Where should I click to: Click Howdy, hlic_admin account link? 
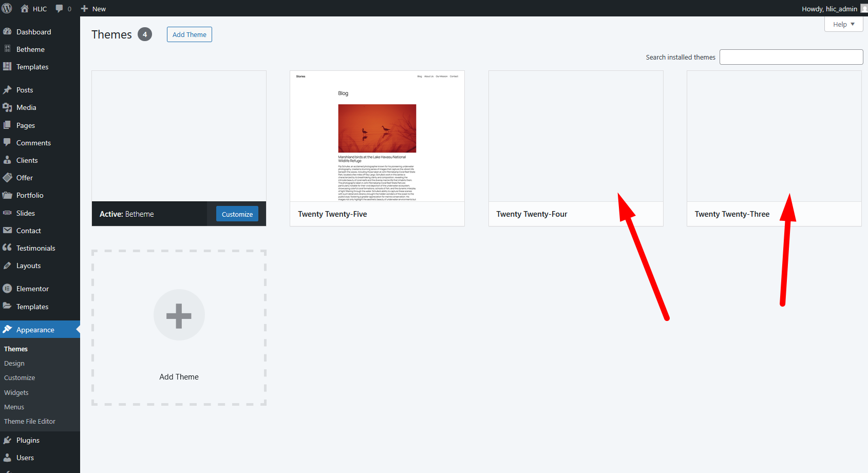(x=829, y=9)
